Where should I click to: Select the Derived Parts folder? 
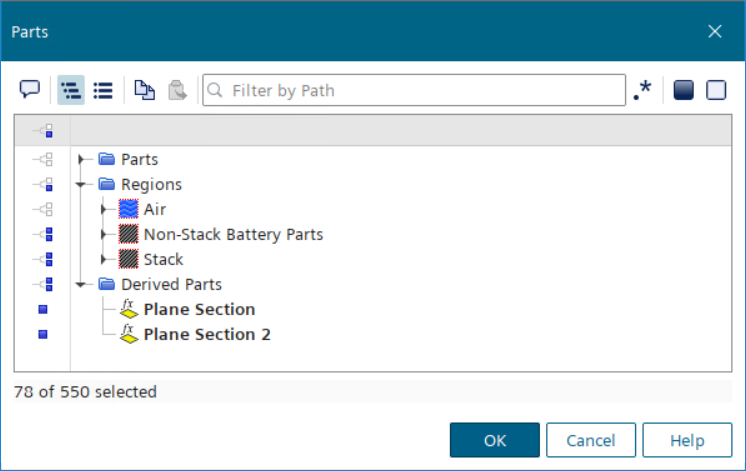(x=171, y=285)
